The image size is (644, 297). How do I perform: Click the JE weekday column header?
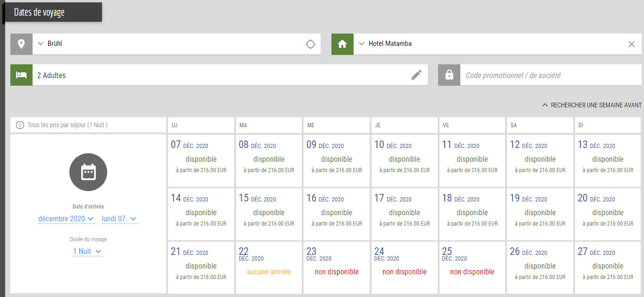tap(405, 125)
